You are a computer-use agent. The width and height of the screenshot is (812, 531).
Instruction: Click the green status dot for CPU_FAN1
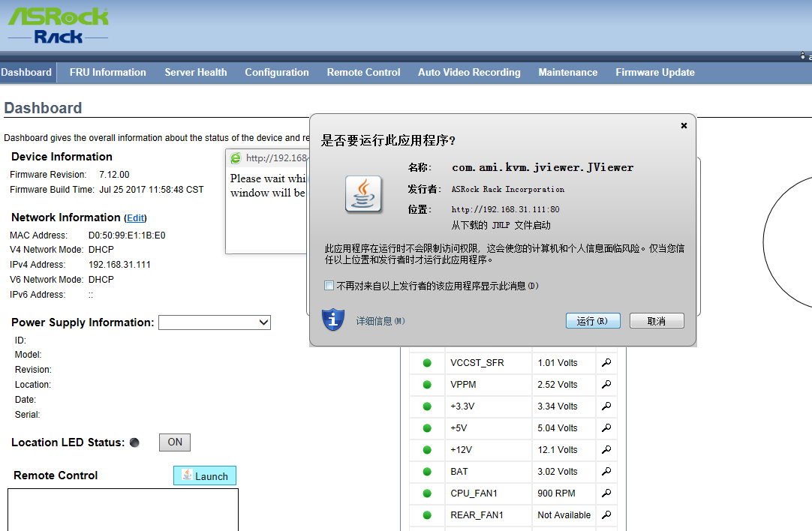(x=427, y=493)
